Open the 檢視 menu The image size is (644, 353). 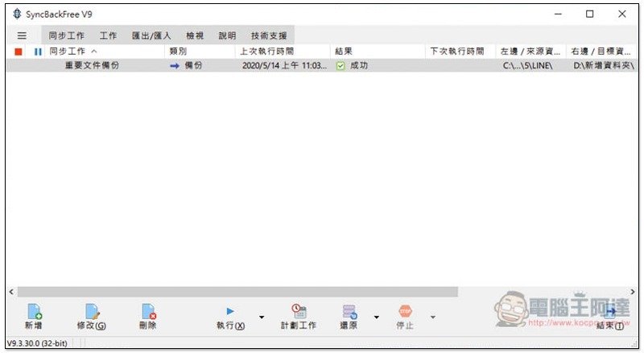(195, 35)
